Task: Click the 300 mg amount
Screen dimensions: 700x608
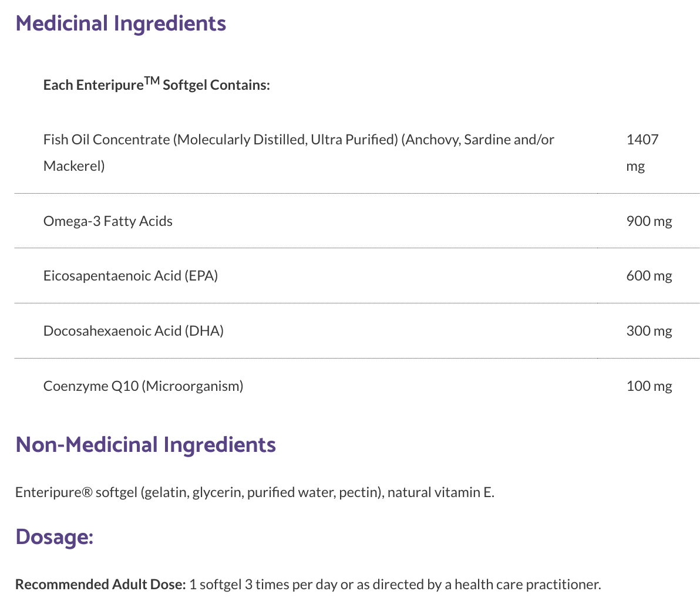Action: point(649,331)
